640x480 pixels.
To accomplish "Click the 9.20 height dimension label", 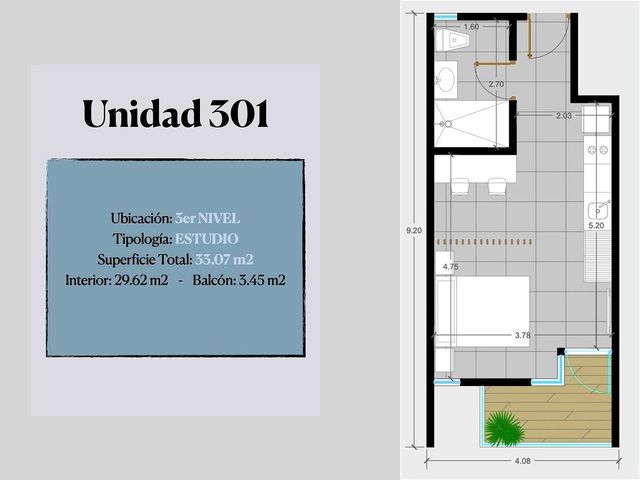I will (414, 230).
